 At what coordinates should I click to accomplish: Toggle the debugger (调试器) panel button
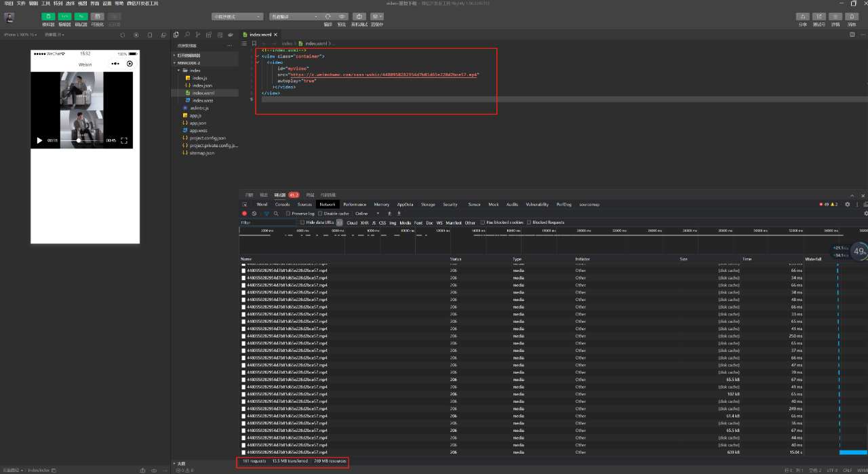point(81,16)
